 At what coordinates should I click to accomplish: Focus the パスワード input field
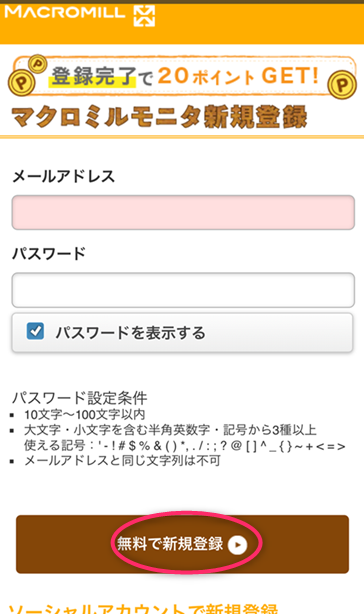point(183,290)
